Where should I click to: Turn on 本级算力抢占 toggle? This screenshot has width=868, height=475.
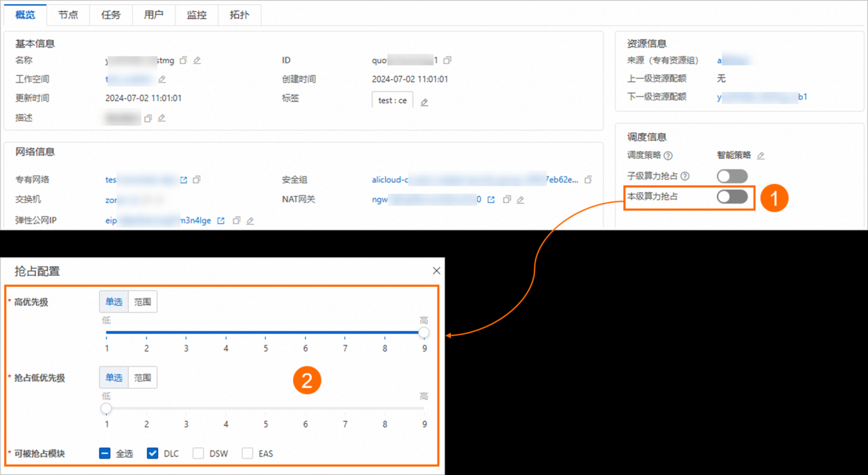click(732, 197)
